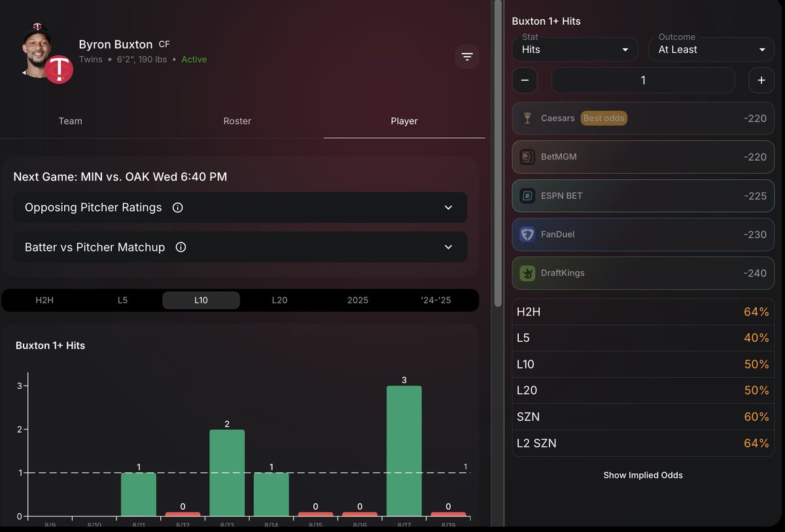The width and height of the screenshot is (785, 532).
Task: Open the Stat dropdown showing Hits
Action: (x=575, y=49)
